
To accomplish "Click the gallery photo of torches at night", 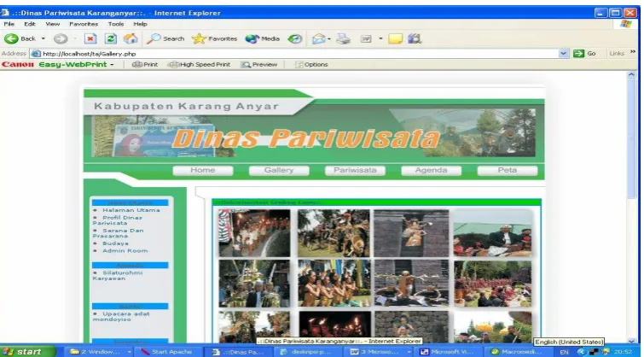I will point(334,327).
